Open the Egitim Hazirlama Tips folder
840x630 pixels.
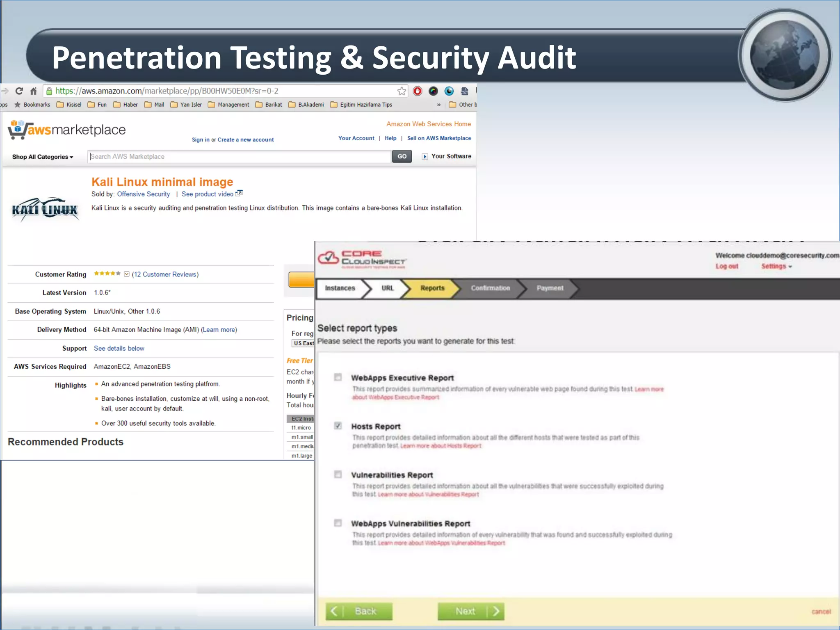pyautogui.click(x=361, y=105)
